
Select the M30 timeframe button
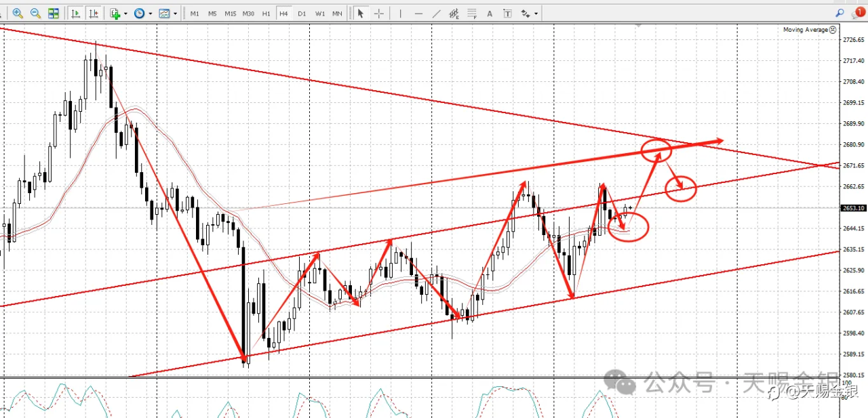point(249,14)
